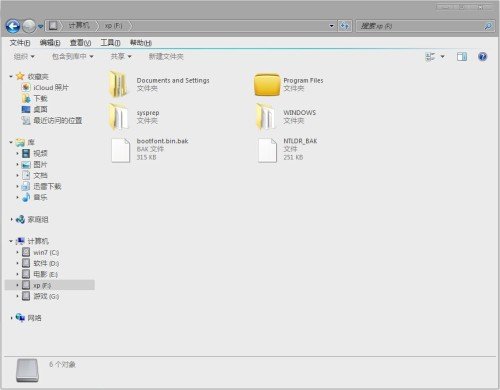Expand the 视频 library node
500x390 pixels.
coord(17,153)
